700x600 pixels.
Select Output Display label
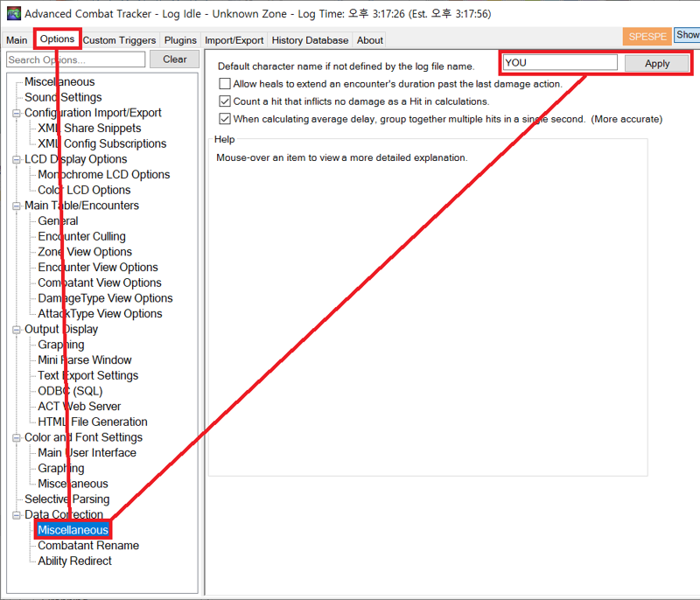61,329
